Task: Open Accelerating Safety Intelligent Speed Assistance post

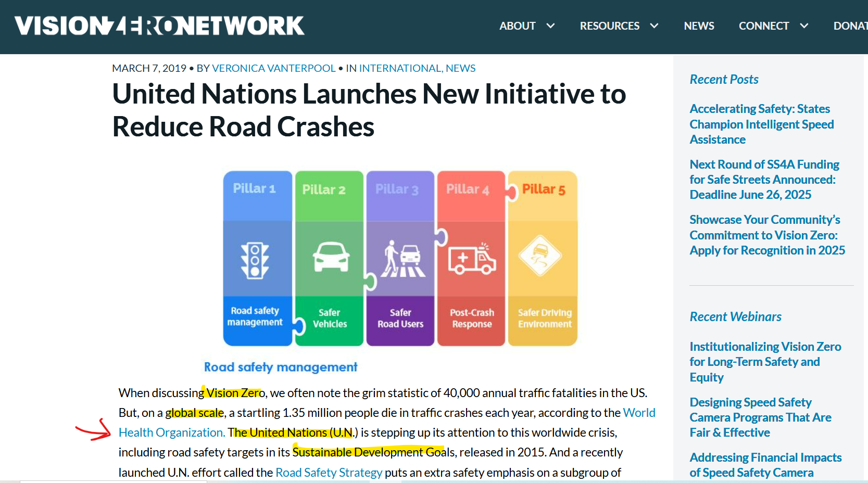Action: pos(762,124)
